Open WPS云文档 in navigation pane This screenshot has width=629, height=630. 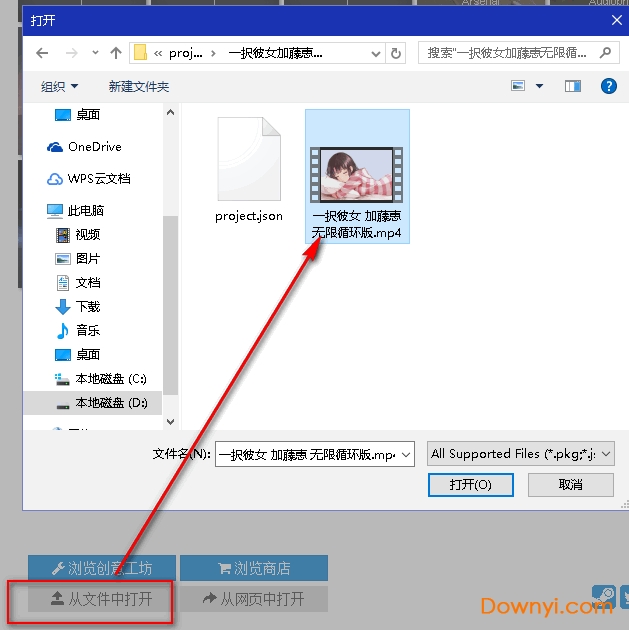(98, 179)
